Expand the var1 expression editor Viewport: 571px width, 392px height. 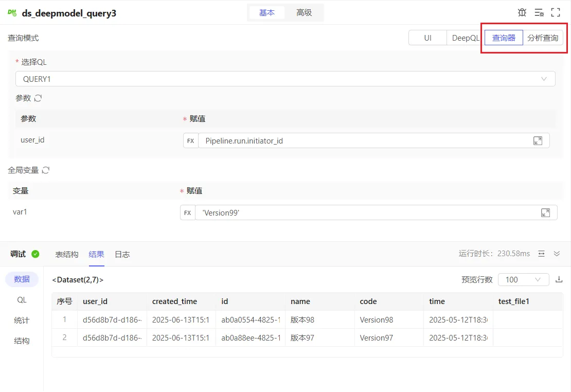click(x=545, y=212)
